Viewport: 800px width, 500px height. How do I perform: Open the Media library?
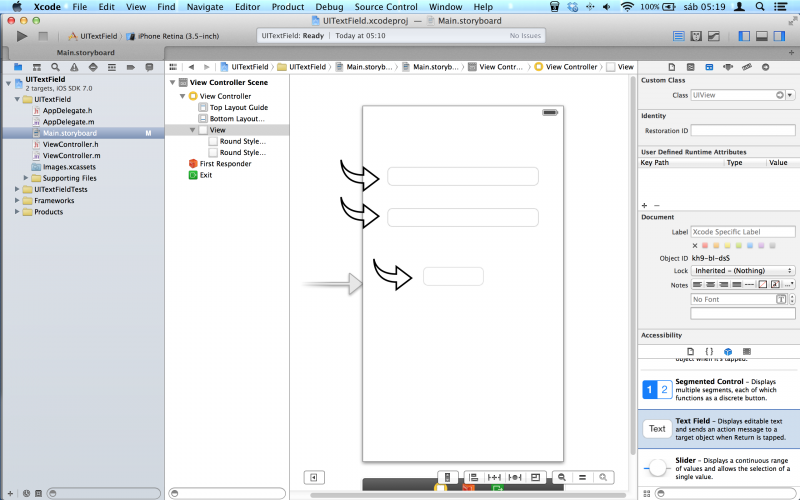(x=747, y=351)
